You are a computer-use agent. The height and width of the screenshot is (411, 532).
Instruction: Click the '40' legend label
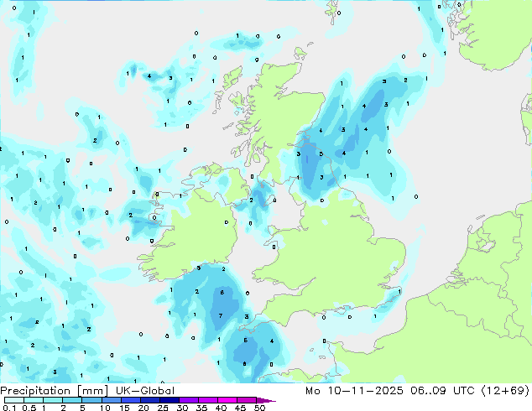[x=221, y=408]
